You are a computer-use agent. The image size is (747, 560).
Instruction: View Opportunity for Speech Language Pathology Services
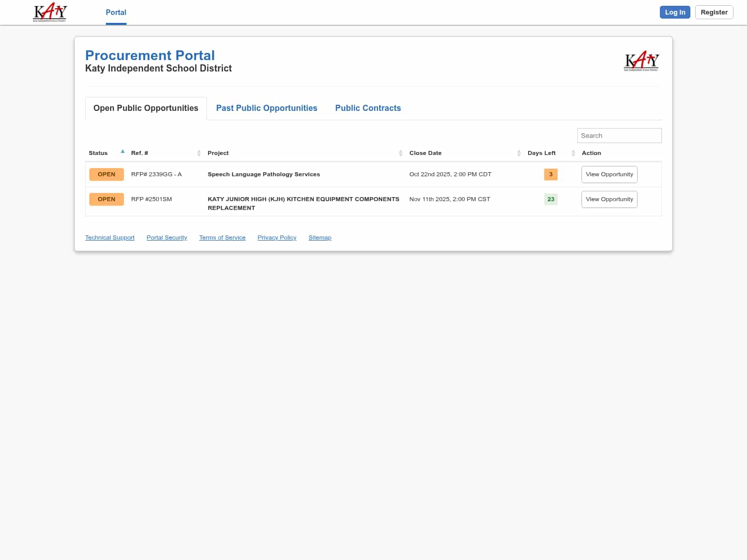point(609,174)
